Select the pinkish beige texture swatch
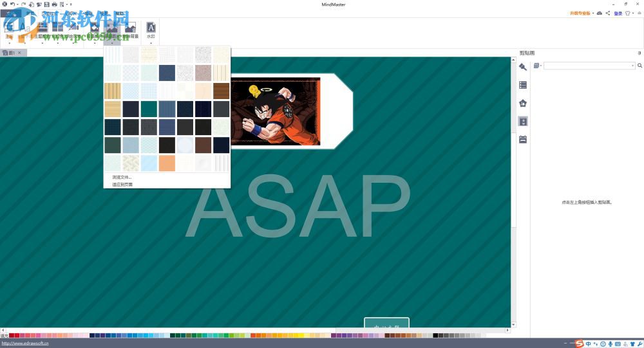Image resolution: width=644 pixels, height=348 pixels. tap(203, 73)
